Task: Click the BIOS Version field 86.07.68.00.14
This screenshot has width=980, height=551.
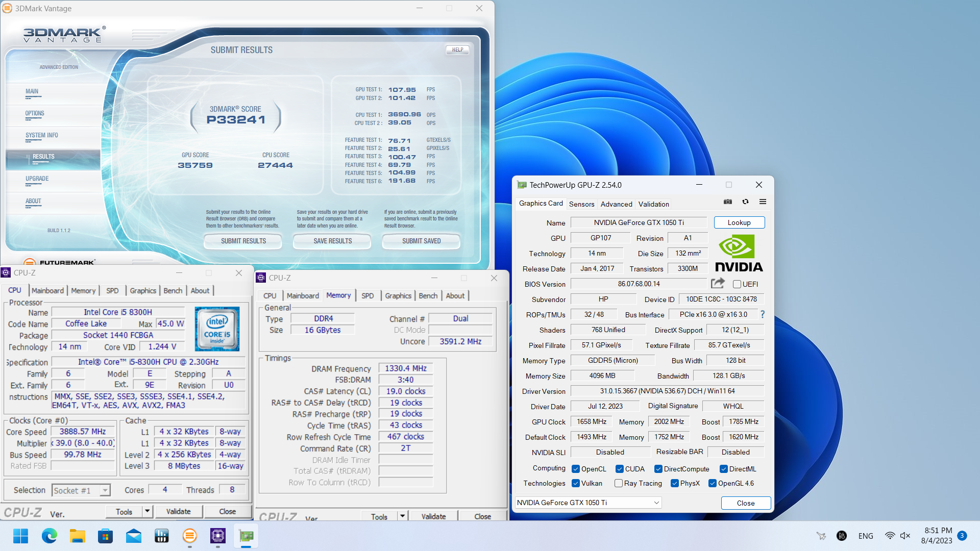Action: (x=639, y=284)
